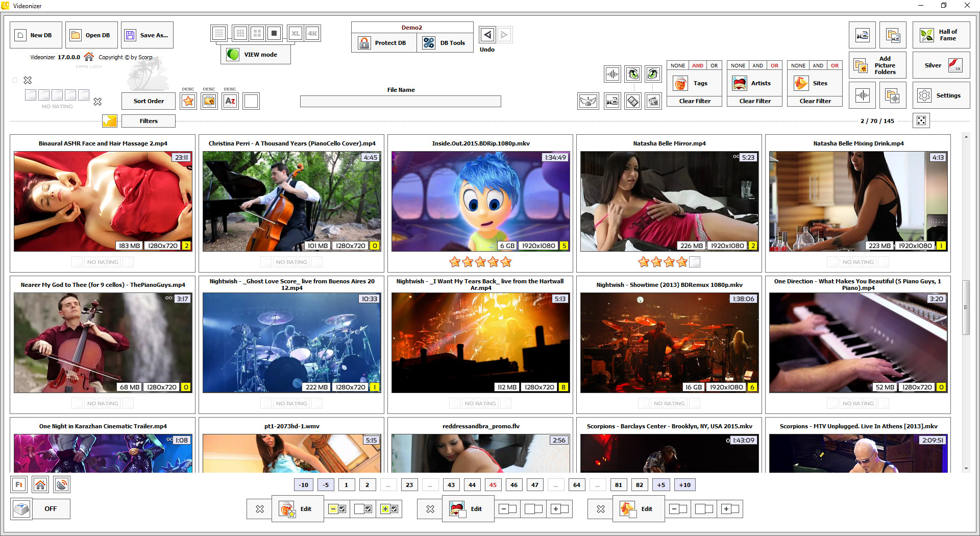Click the yellow filter arrow icon
The width and height of the screenshot is (980, 536).
(x=110, y=121)
